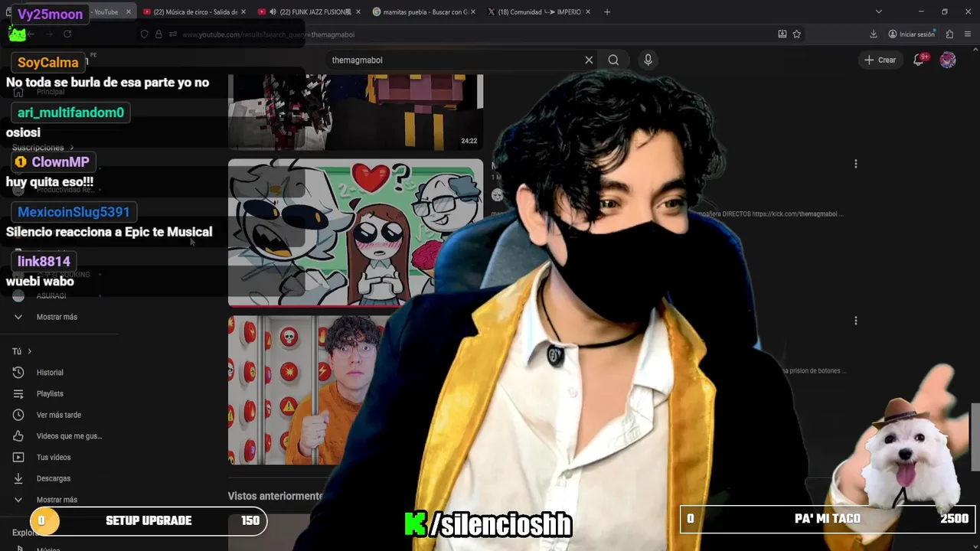980x551 pixels.
Task: Open the cartoon heart couple video thumbnail
Action: 355,233
